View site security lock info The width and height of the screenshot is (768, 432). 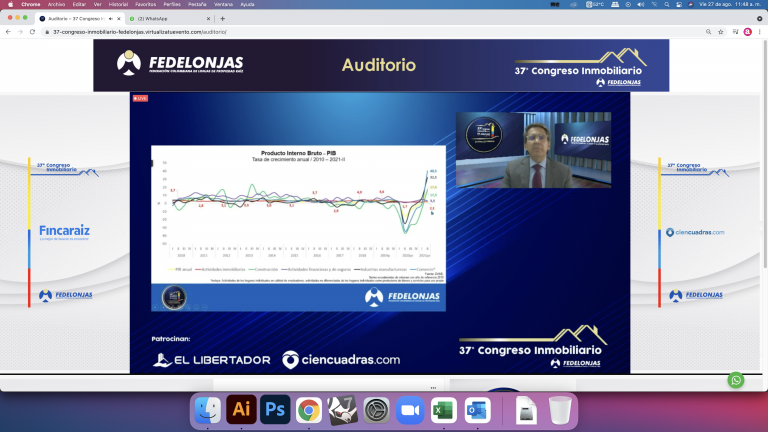[x=47, y=32]
